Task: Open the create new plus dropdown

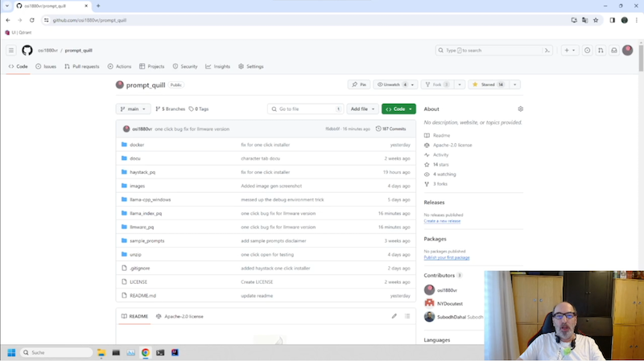Action: pyautogui.click(x=570, y=51)
